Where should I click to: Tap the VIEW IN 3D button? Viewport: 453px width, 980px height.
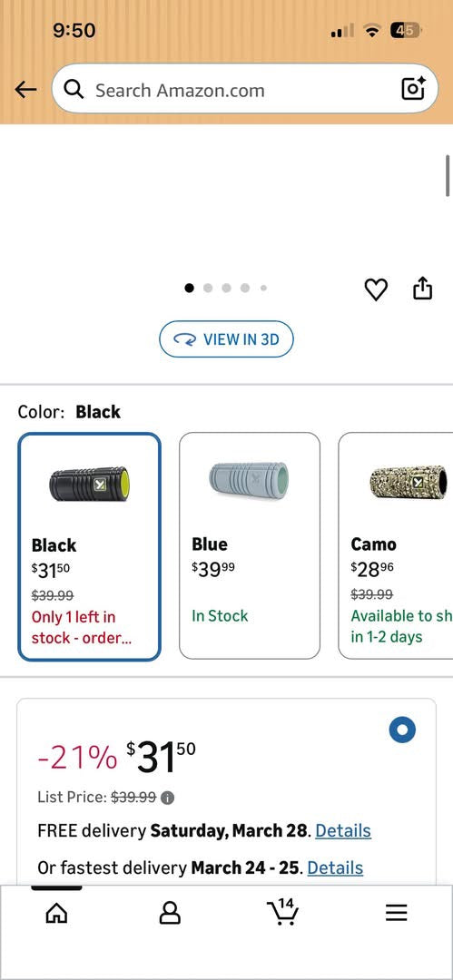coord(227,339)
